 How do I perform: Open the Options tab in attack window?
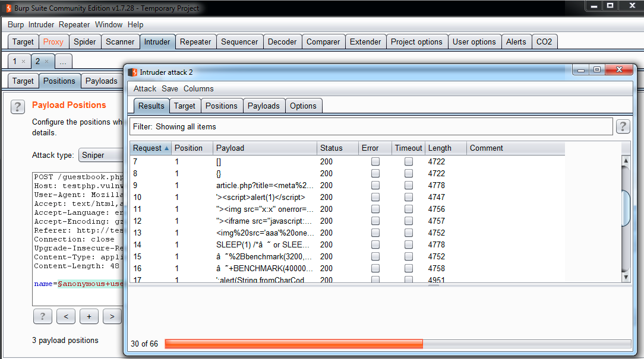303,106
